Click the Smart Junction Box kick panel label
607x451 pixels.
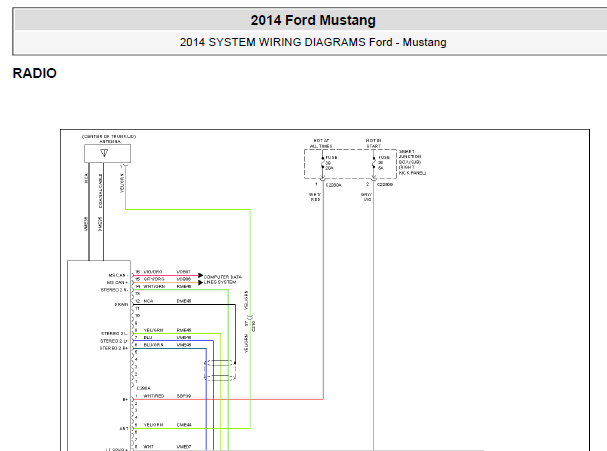point(412,162)
